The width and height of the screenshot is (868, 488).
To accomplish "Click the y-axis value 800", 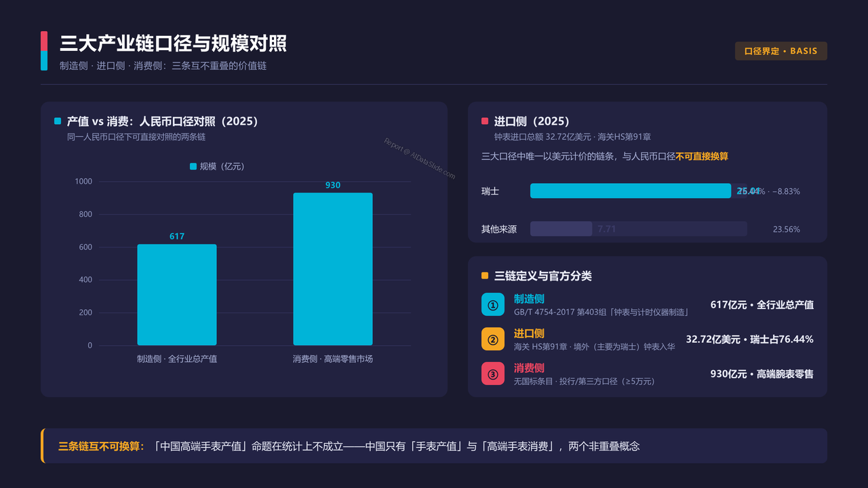I will [x=85, y=214].
